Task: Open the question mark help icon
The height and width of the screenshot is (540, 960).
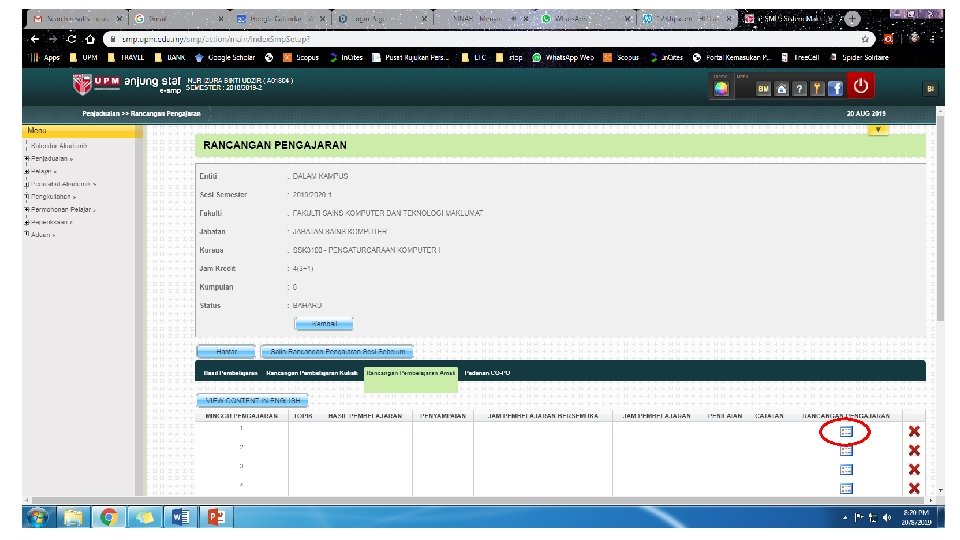Action: tap(799, 89)
